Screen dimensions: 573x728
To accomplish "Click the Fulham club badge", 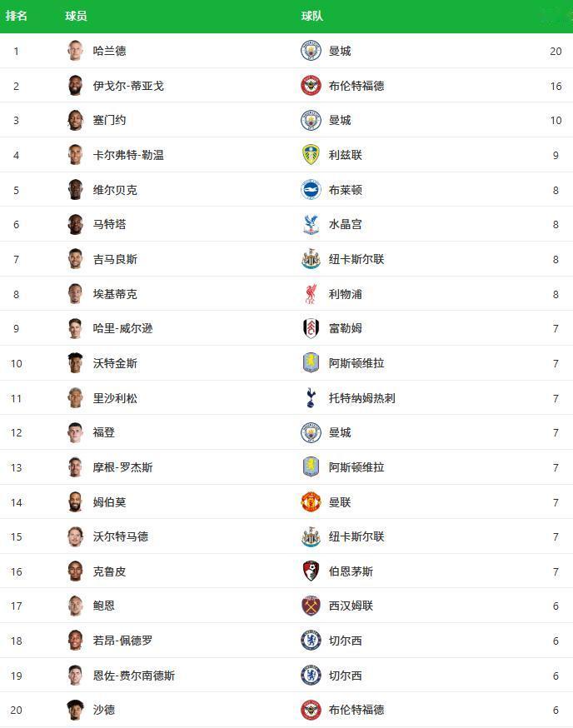I will point(311,328).
